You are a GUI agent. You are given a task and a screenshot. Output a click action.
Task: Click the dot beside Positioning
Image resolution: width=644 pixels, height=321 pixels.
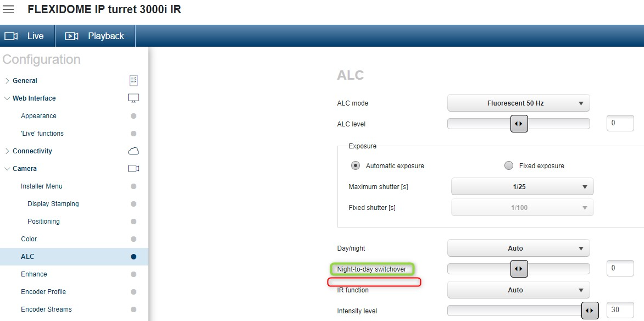(134, 222)
